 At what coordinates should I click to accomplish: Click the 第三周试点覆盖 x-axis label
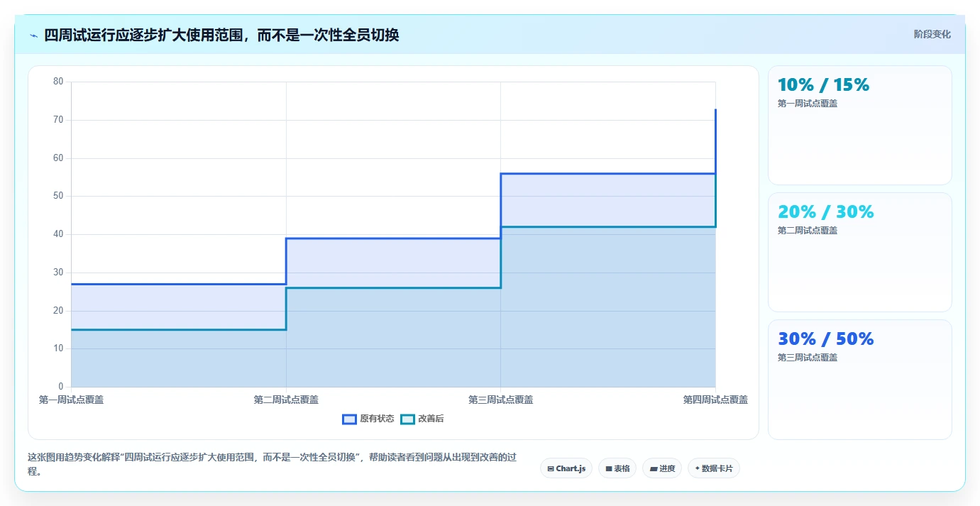[501, 400]
